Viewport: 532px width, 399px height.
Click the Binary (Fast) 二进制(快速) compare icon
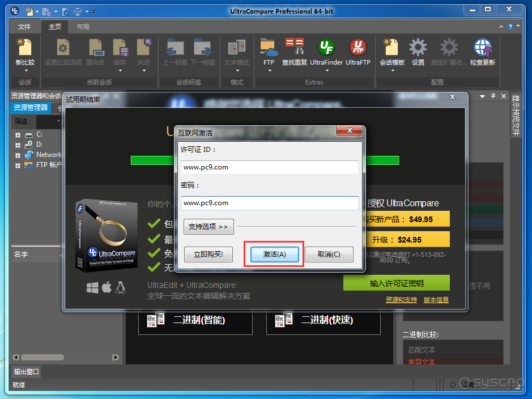click(284, 320)
